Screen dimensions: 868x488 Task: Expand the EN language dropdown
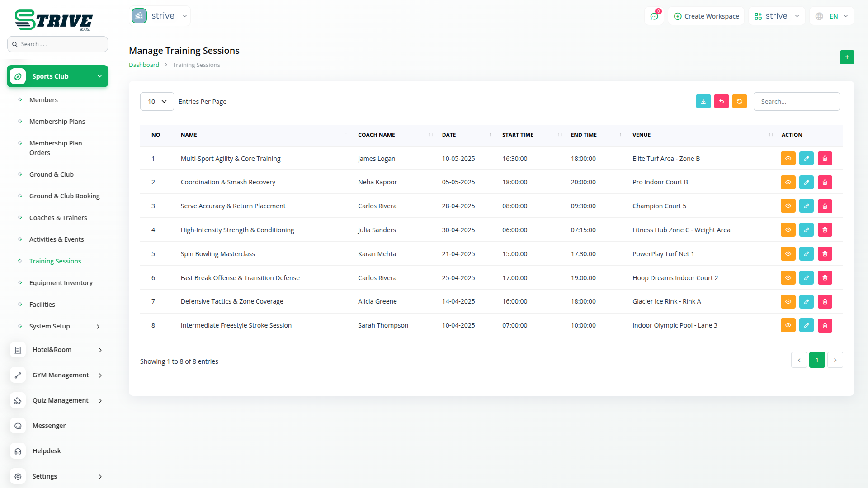click(832, 16)
